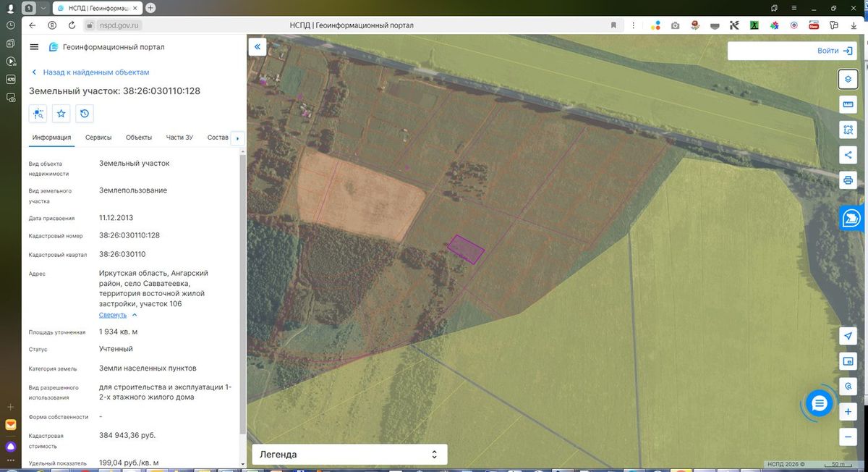This screenshot has height=472, width=868.
Task: Go back via Назад к найденным объектам
Action: coord(90,72)
